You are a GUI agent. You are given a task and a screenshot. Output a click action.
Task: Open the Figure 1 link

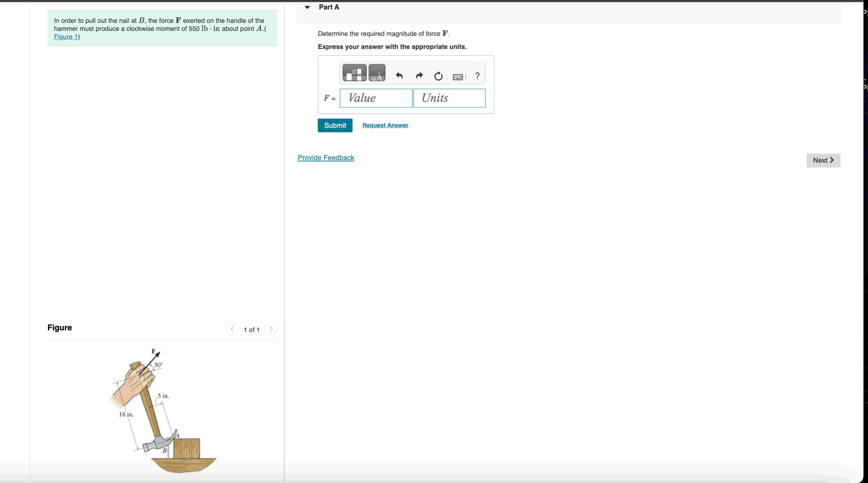[x=66, y=37]
